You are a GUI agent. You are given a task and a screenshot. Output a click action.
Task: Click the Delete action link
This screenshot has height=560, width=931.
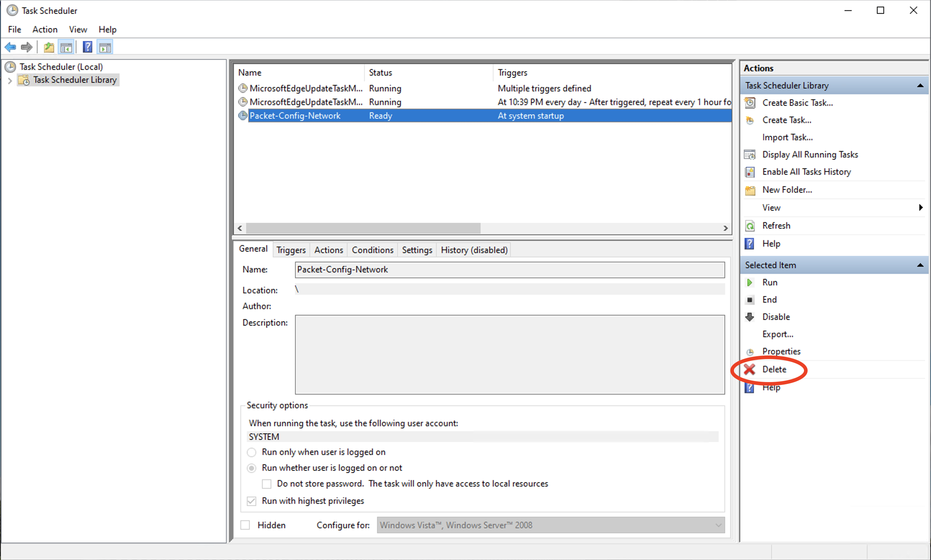pos(774,369)
